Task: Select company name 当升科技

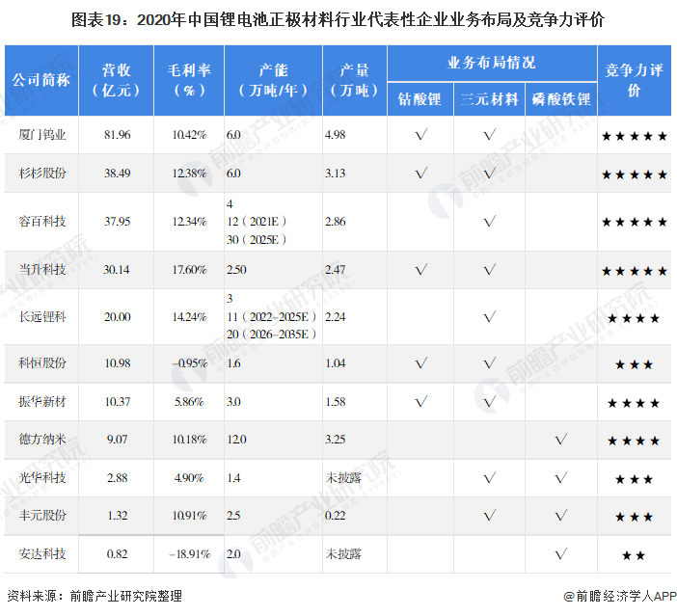Action: pyautogui.click(x=41, y=270)
